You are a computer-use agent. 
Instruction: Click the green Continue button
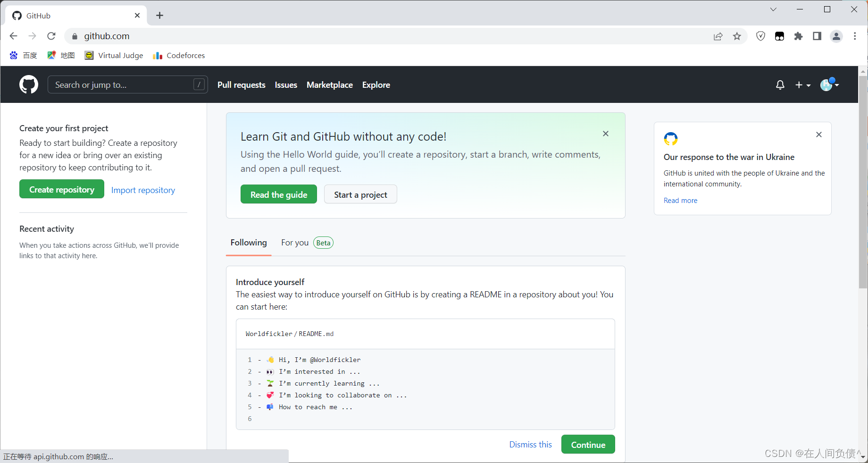coord(588,445)
